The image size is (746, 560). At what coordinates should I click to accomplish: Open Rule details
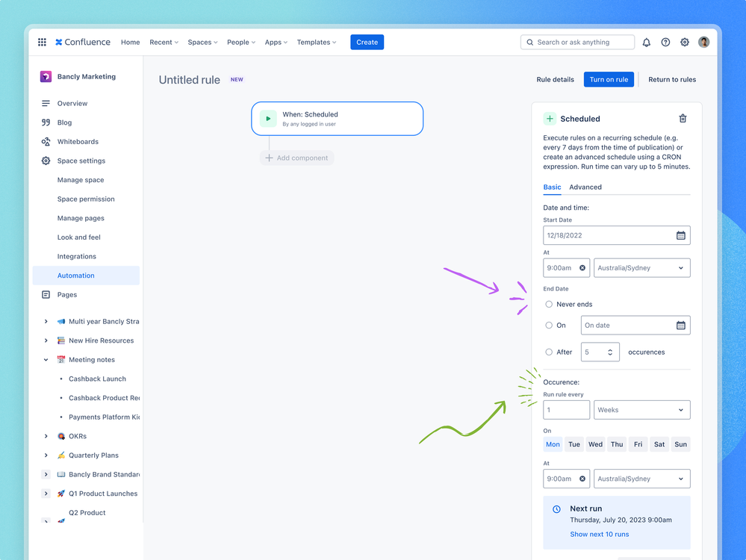coord(556,79)
